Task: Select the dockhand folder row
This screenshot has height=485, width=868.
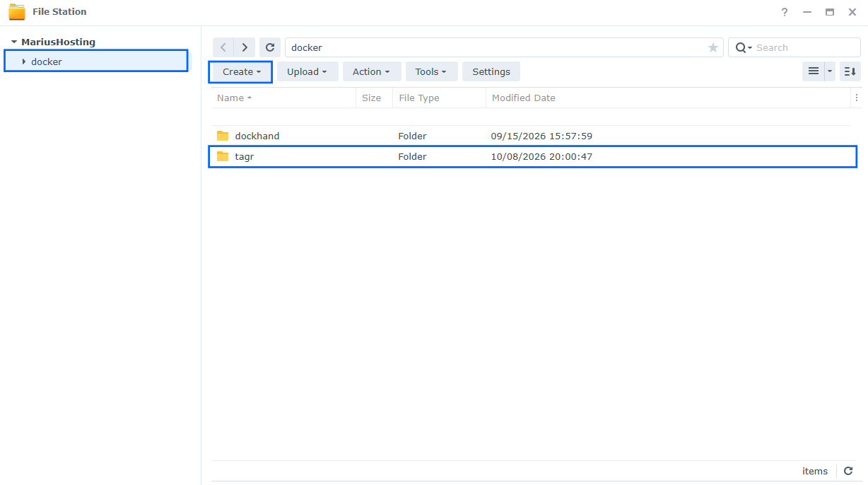Action: tap(531, 136)
